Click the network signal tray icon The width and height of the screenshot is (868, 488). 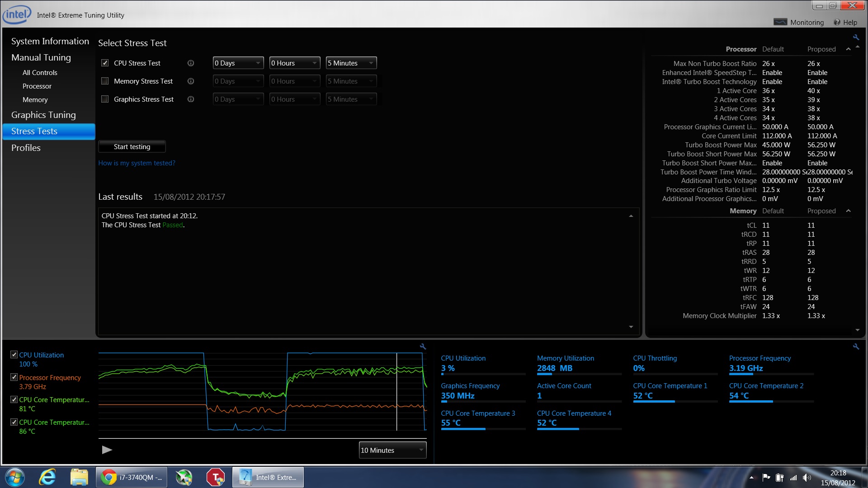[793, 477]
